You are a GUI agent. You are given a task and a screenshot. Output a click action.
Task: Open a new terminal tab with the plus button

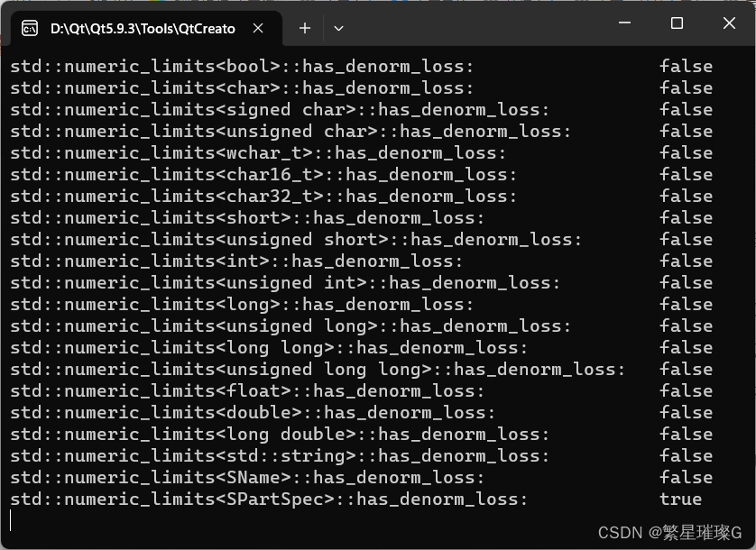coord(304,28)
